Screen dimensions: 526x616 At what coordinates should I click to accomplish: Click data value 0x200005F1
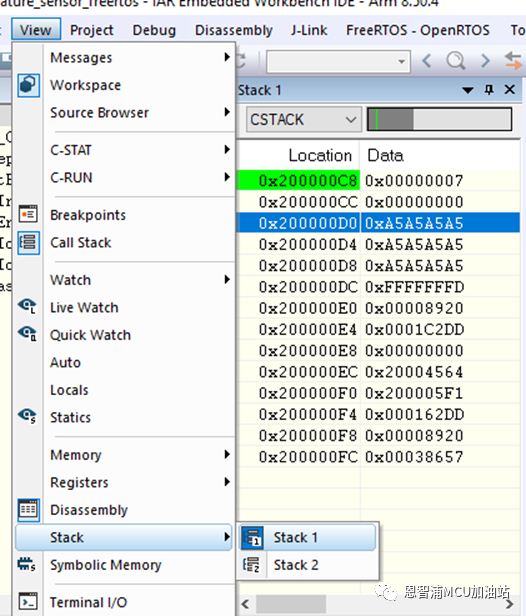tap(414, 393)
